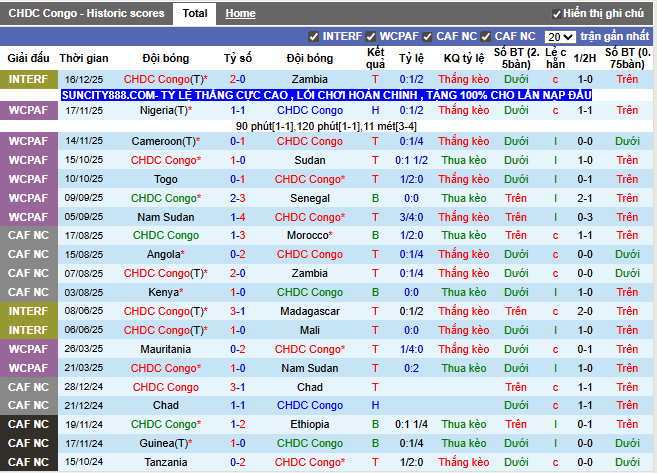Click the 1-1 score on 17/11/25
This screenshot has width=657, height=473.
tap(238, 110)
